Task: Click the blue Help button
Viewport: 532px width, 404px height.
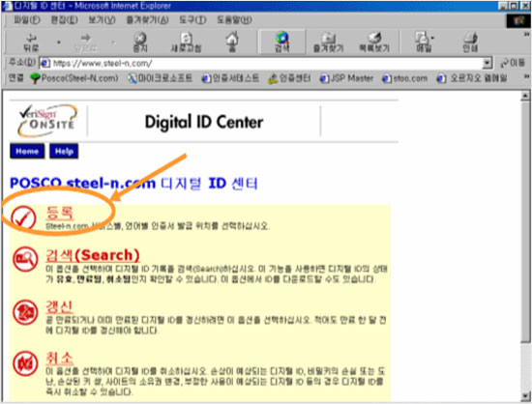Action: (x=64, y=151)
